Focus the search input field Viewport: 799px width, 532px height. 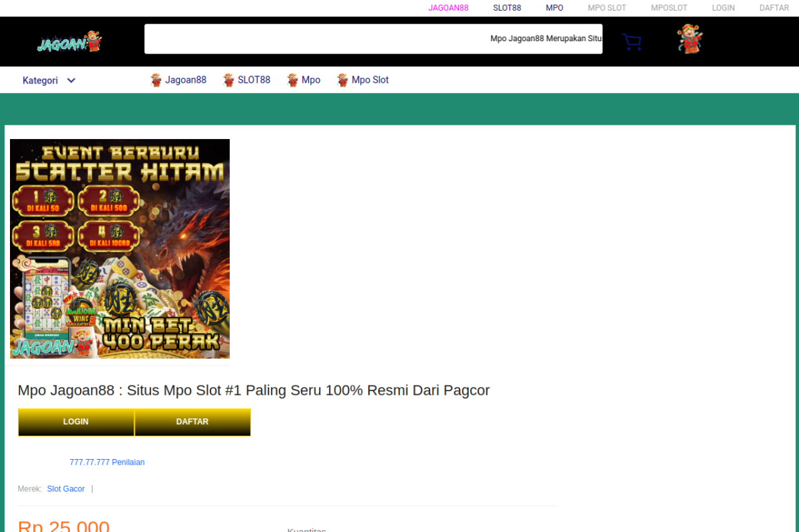[x=373, y=39]
